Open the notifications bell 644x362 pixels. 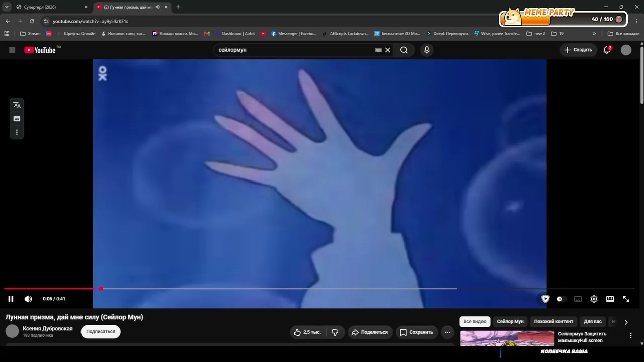click(607, 50)
